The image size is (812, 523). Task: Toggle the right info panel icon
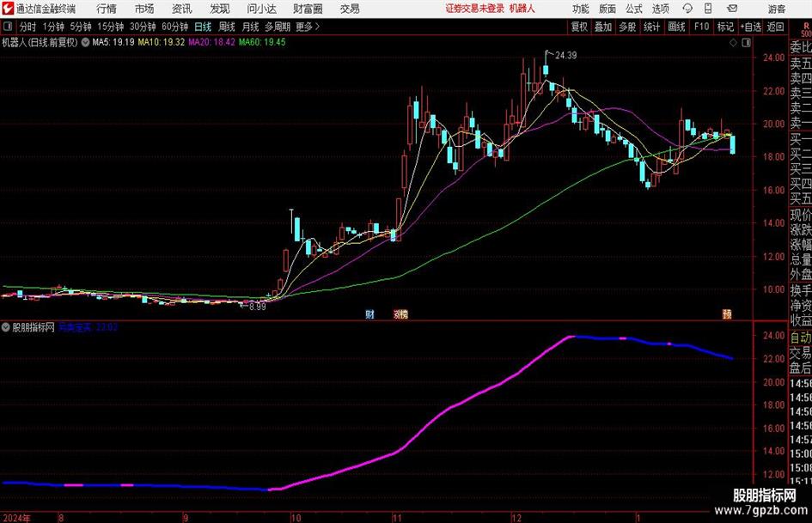(746, 43)
